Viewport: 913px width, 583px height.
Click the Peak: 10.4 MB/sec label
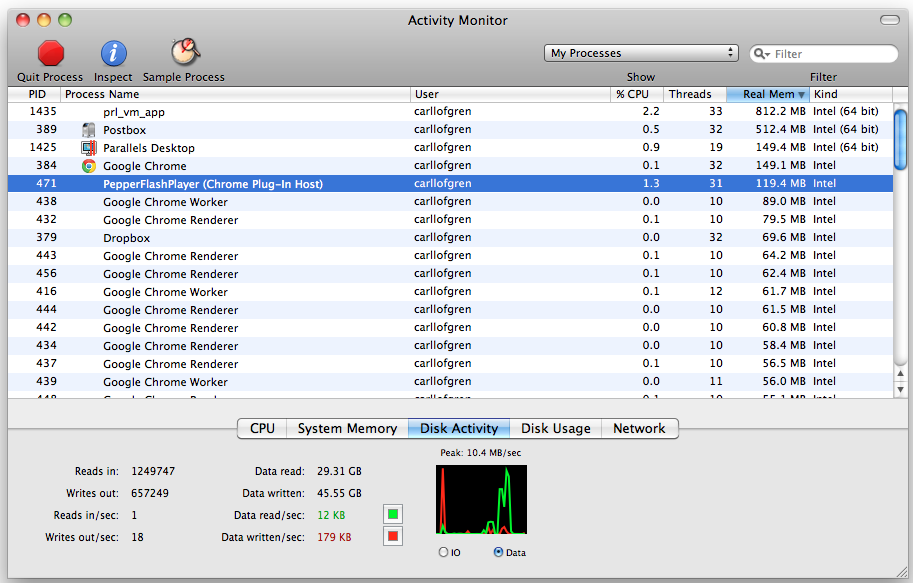480,453
